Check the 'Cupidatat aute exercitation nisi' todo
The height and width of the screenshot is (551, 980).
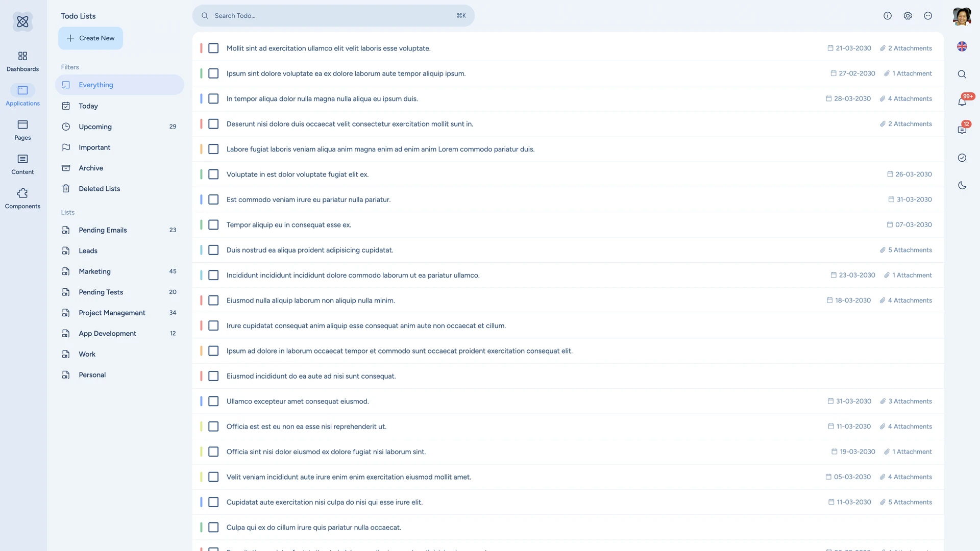(x=213, y=502)
